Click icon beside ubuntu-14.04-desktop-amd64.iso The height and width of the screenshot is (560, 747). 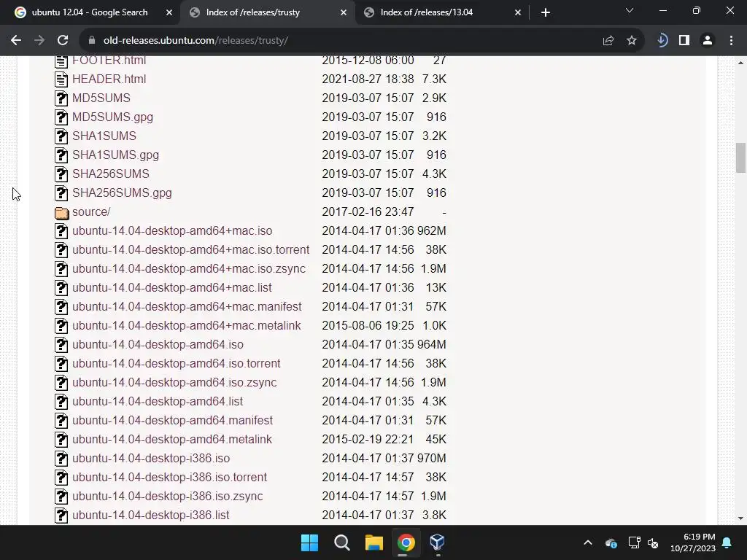coord(61,345)
